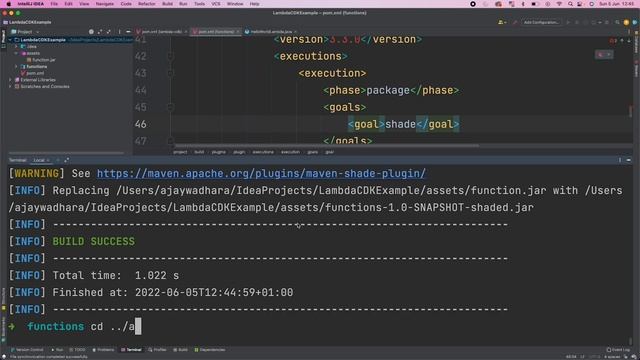Open the Version Control tool window
This screenshot has width=640, height=360.
pos(27,350)
